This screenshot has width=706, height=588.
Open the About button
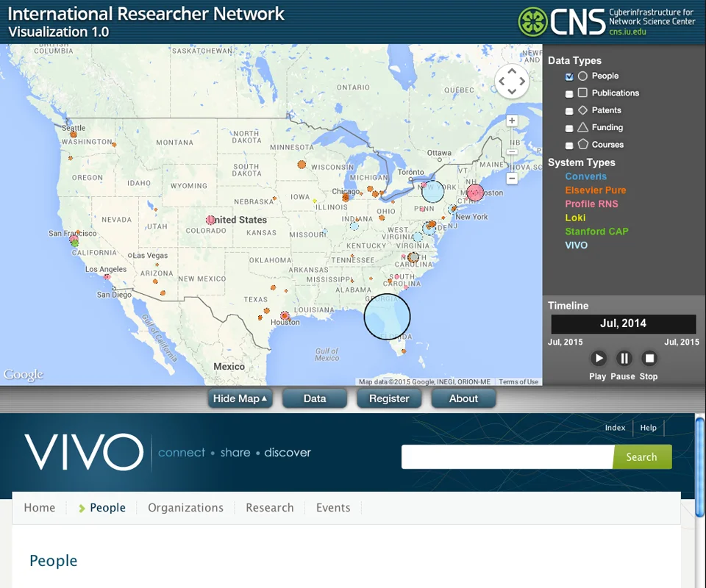(463, 398)
